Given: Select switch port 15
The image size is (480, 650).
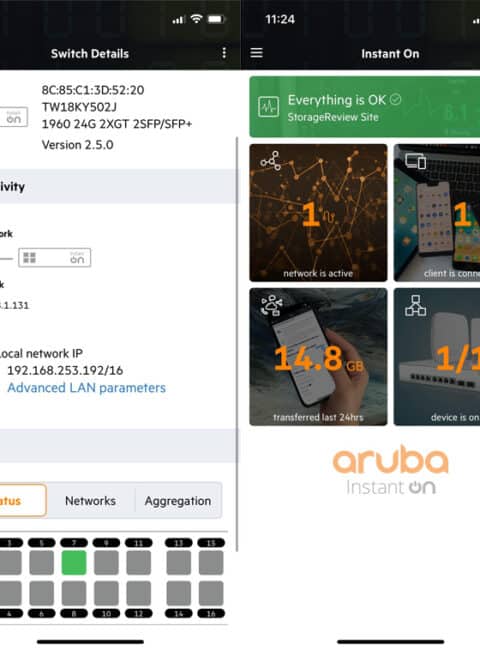Looking at the screenshot, I should coord(211,563).
